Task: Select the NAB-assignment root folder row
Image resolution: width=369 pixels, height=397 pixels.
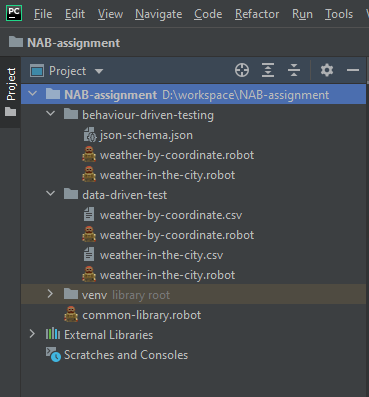Action: click(193, 94)
